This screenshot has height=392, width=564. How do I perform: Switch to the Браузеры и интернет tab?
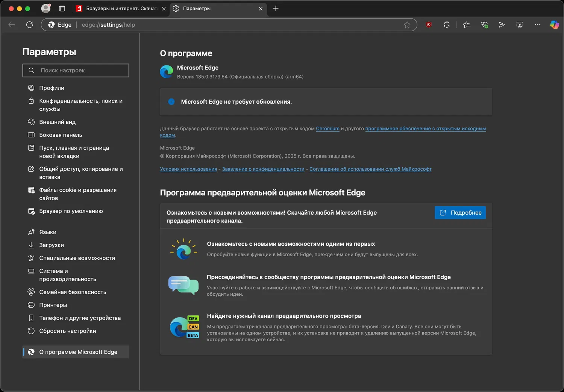pyautogui.click(x=121, y=8)
